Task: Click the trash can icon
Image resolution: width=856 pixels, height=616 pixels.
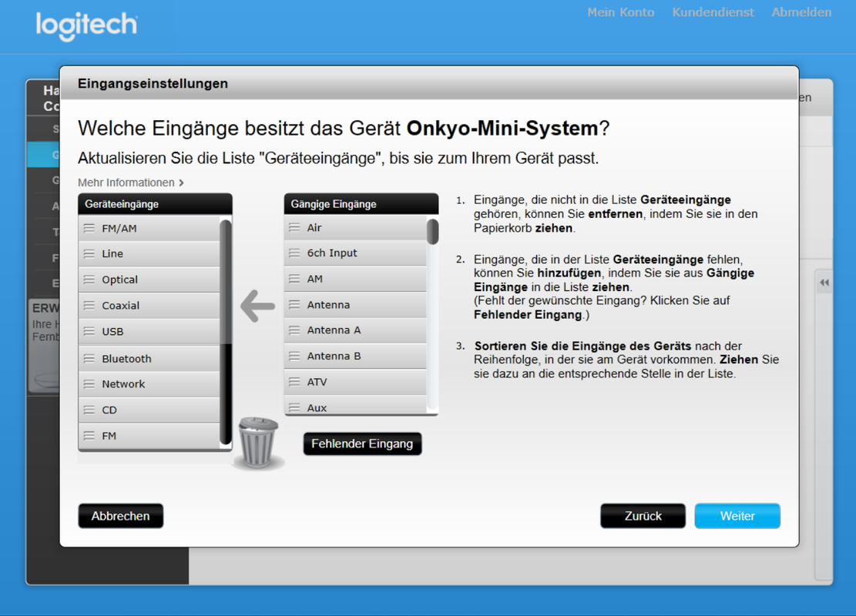Action: pyautogui.click(x=258, y=443)
